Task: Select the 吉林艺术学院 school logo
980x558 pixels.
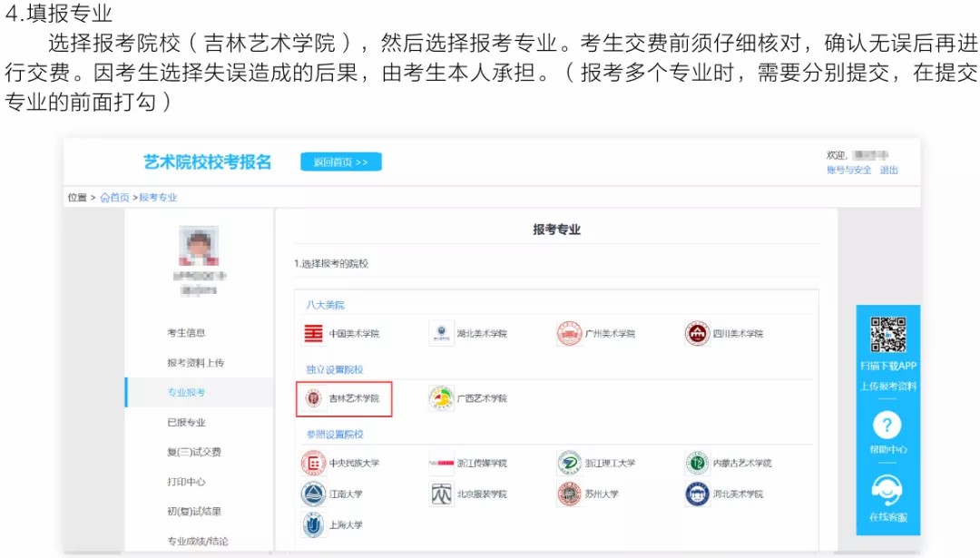Action: [x=313, y=398]
